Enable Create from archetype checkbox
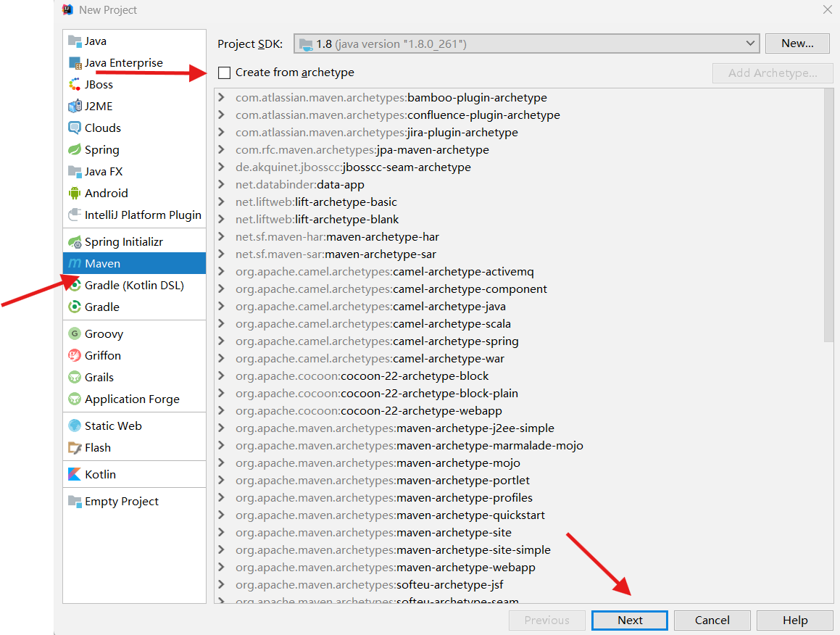Viewport: 840px width, 635px height. point(225,73)
